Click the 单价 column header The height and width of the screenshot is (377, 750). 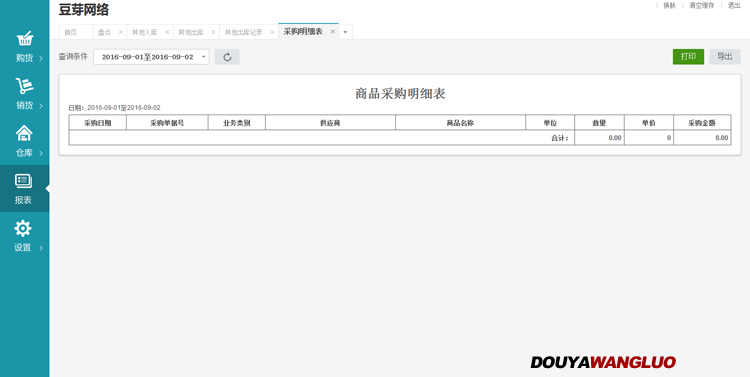[x=649, y=122]
